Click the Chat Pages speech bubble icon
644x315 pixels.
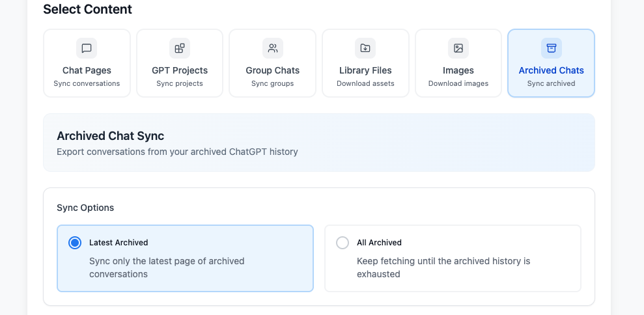[x=87, y=48]
